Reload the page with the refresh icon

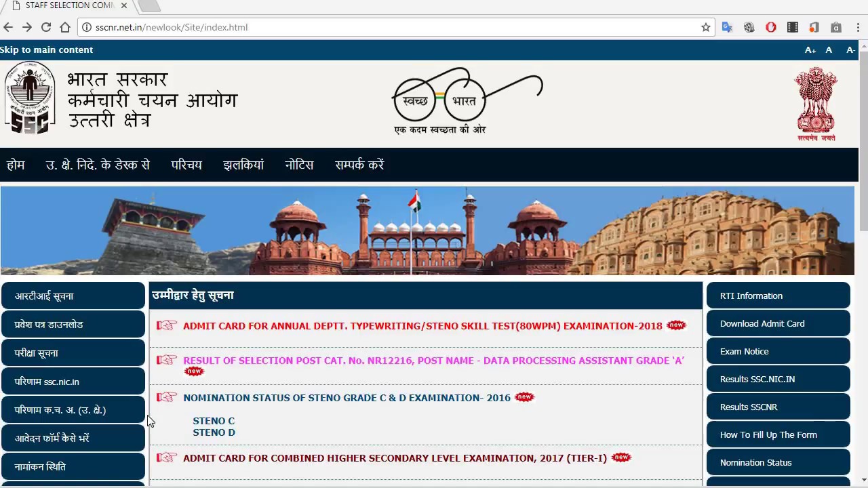click(46, 27)
